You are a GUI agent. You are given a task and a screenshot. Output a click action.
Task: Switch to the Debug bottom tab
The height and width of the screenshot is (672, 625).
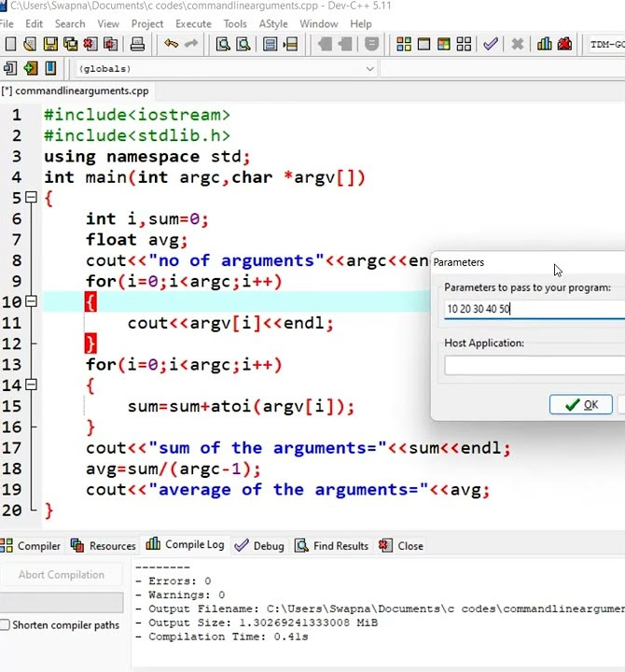pos(259,546)
